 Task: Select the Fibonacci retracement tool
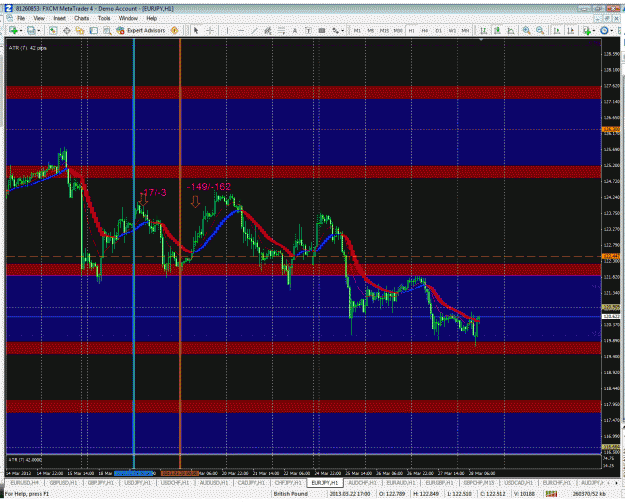pos(281,30)
